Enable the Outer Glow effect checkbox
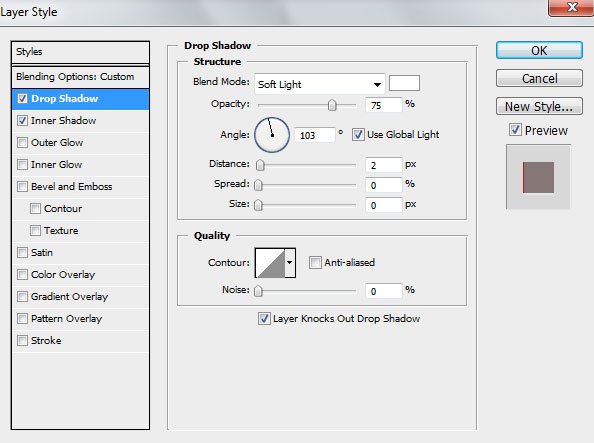Screen dimensions: 594x443 [22, 143]
